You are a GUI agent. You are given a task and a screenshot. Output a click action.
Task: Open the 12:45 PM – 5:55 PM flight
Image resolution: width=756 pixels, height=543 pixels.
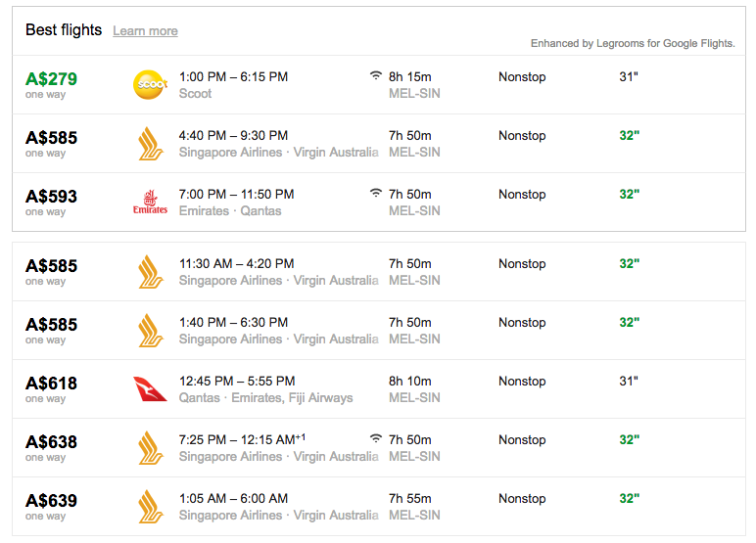237,382
